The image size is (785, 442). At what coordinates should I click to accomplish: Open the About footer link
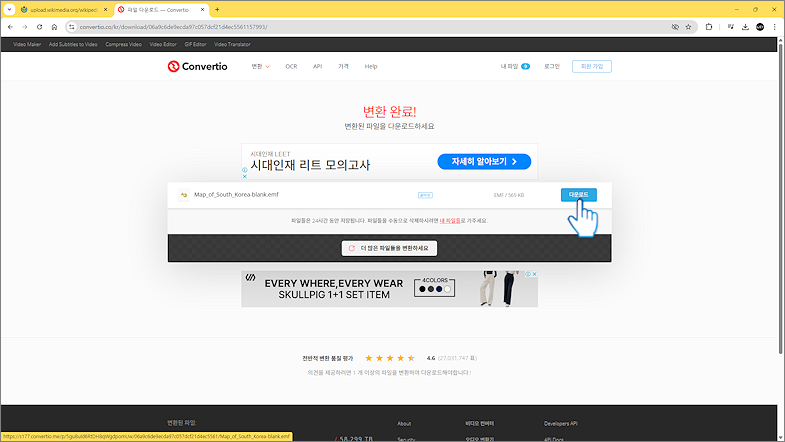tap(404, 423)
